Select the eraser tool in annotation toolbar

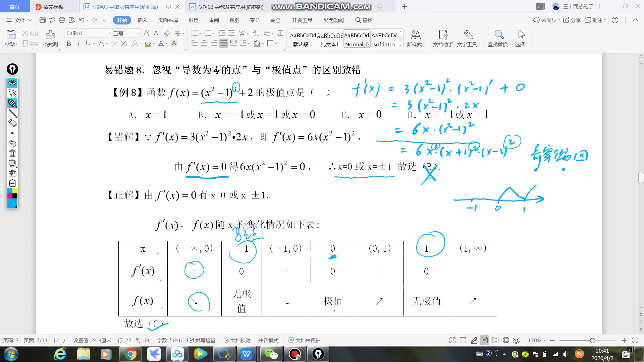pyautogui.click(x=12, y=123)
